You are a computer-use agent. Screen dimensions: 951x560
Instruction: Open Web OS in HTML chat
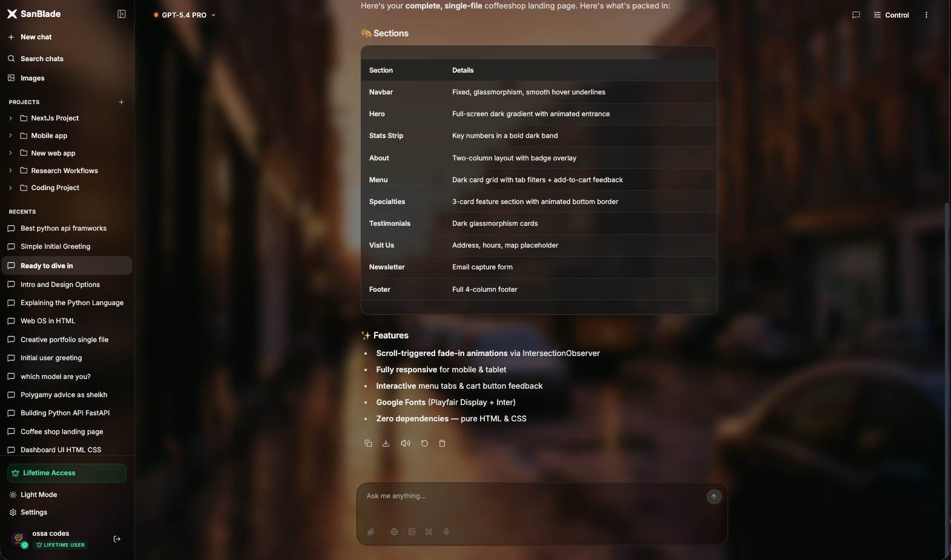(x=48, y=321)
